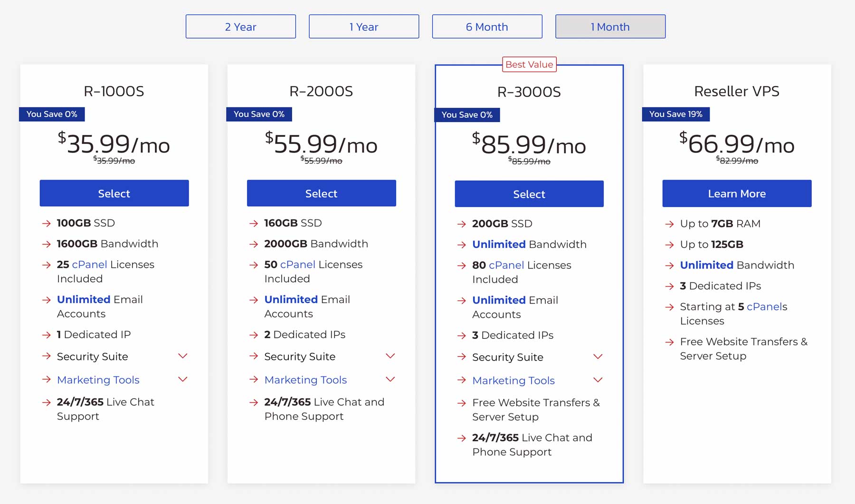
Task: Click the highlighted 1 Month billing tab
Action: click(610, 27)
